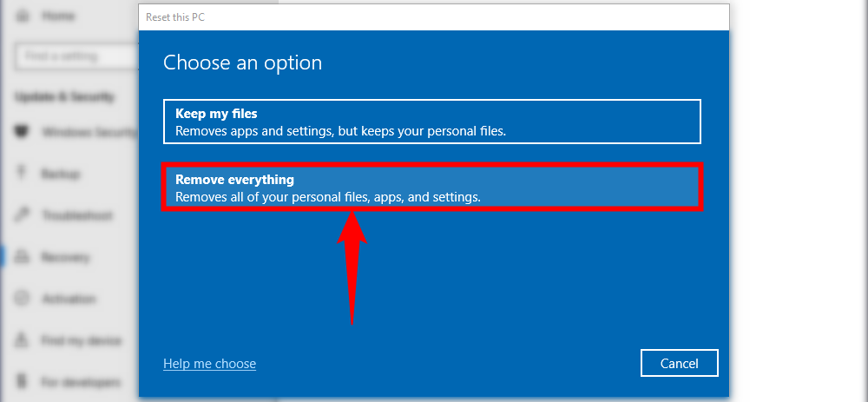This screenshot has width=868, height=402.
Task: Click the Recovery icon in sidebar
Action: [21, 258]
